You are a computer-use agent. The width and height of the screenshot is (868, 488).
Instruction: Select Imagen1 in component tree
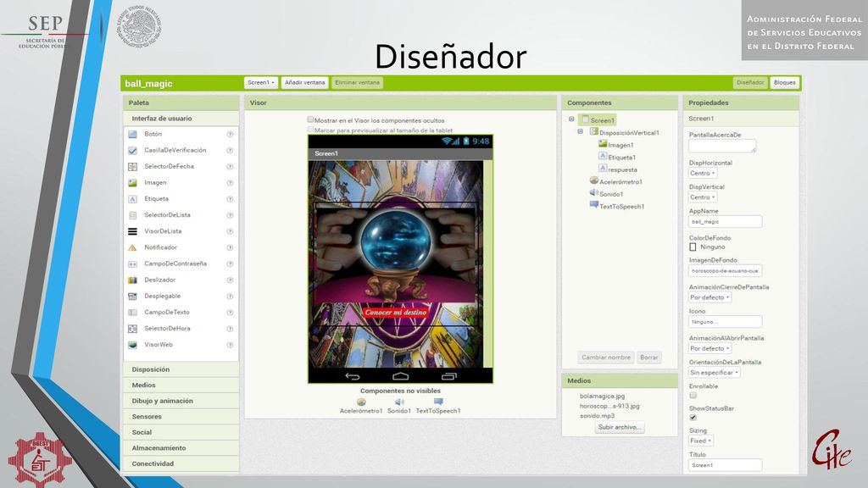[x=620, y=145]
